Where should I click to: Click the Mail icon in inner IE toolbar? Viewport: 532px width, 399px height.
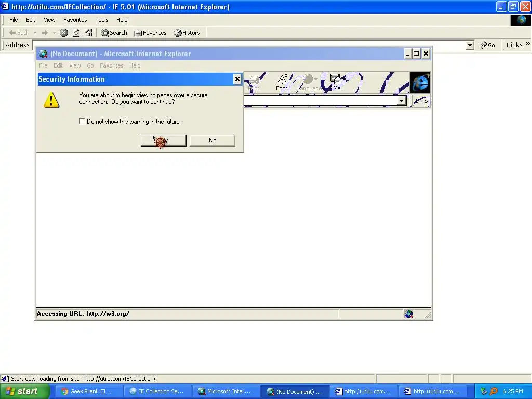pyautogui.click(x=338, y=83)
